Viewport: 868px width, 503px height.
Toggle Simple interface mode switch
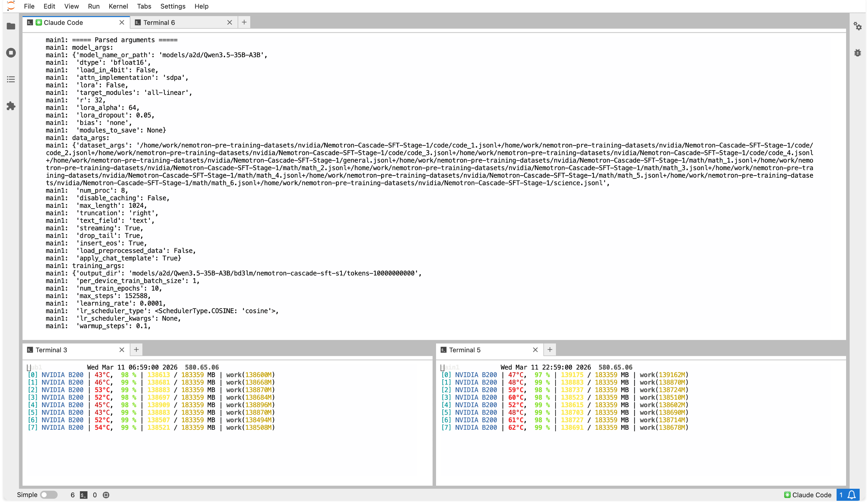pos(49,495)
